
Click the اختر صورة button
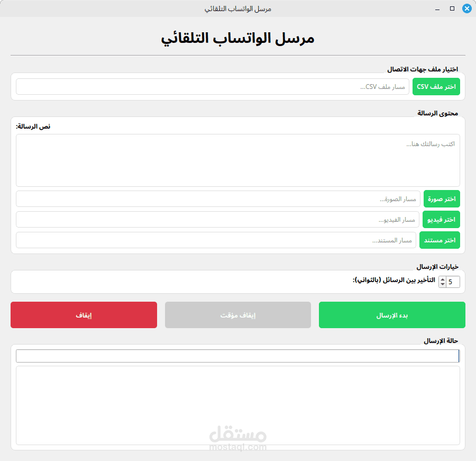coord(442,199)
